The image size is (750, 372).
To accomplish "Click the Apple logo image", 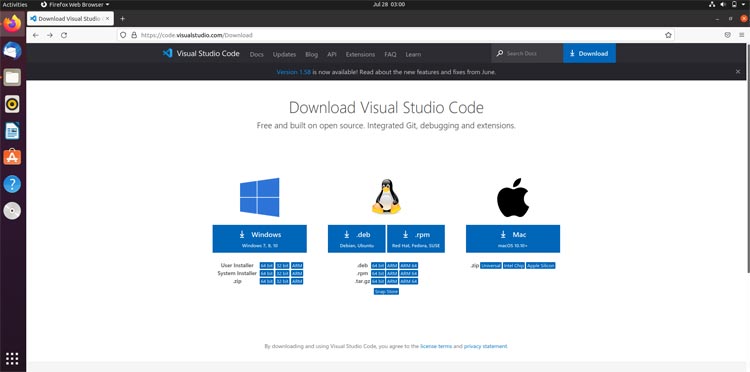I will pyautogui.click(x=513, y=197).
